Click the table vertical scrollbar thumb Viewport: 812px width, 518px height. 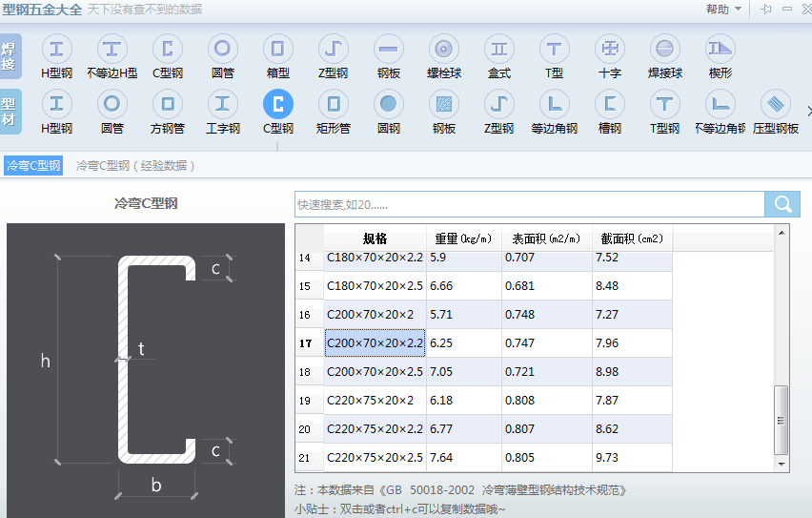click(x=781, y=420)
